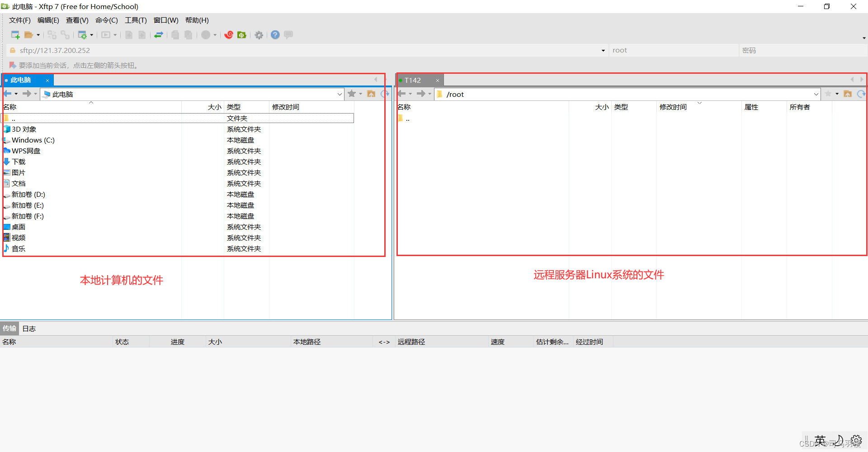Select the T142 remote session tab
This screenshot has height=452, width=868.
coord(412,80)
